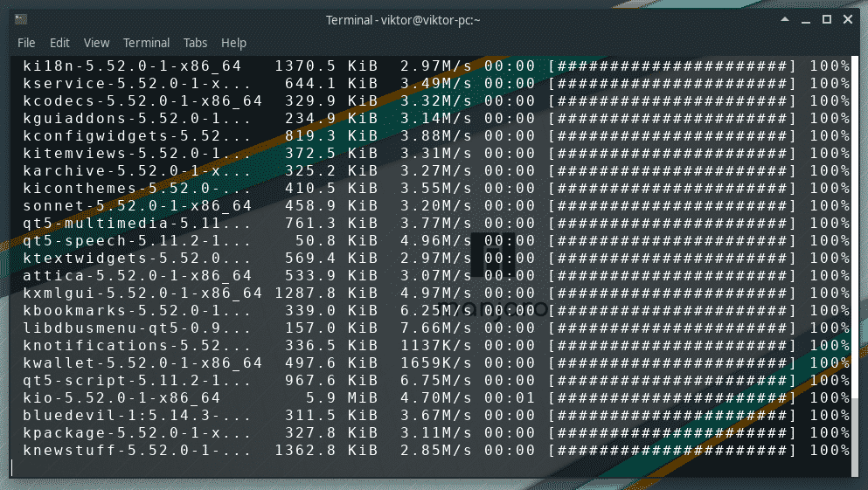Click the bluedevil-1:5.14.3-... package name

click(137, 416)
